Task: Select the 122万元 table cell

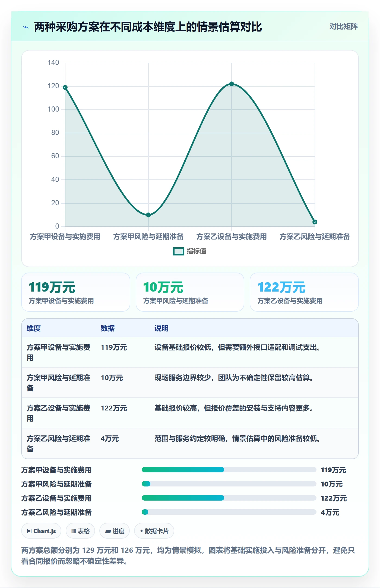Action: pos(114,408)
